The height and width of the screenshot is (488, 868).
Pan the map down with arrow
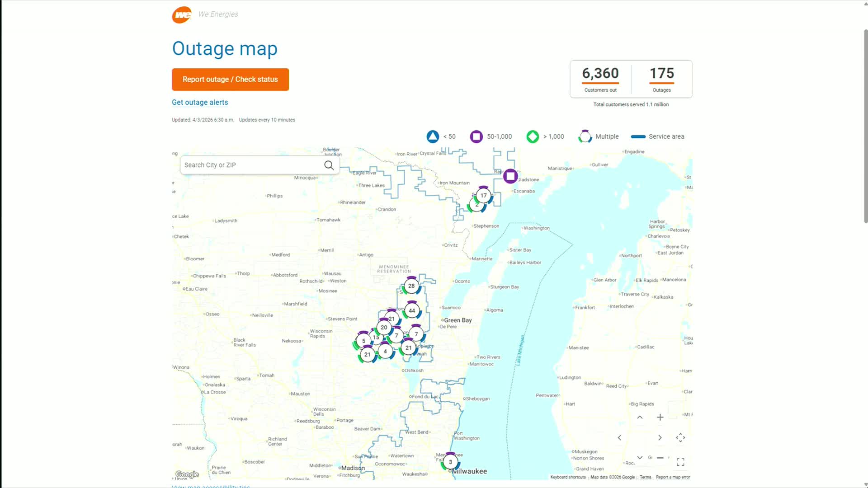click(x=640, y=458)
